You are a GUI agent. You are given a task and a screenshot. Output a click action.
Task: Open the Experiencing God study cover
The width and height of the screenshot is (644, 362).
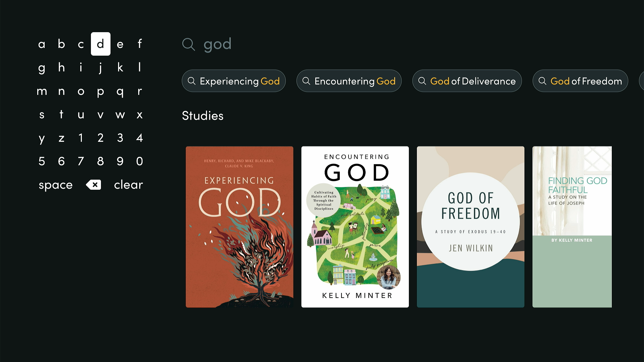pyautogui.click(x=239, y=227)
